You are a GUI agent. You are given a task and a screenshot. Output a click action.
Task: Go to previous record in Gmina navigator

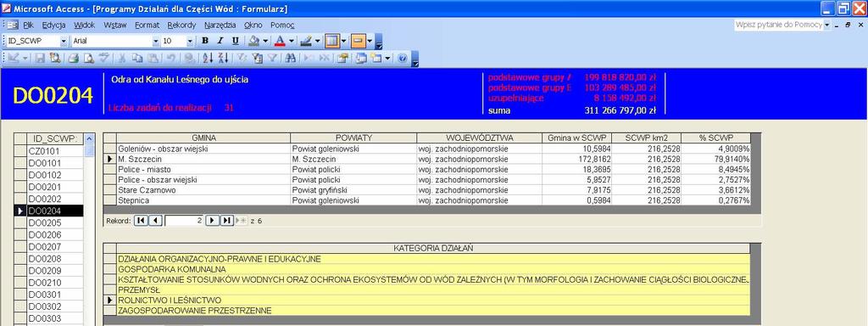tap(156, 221)
